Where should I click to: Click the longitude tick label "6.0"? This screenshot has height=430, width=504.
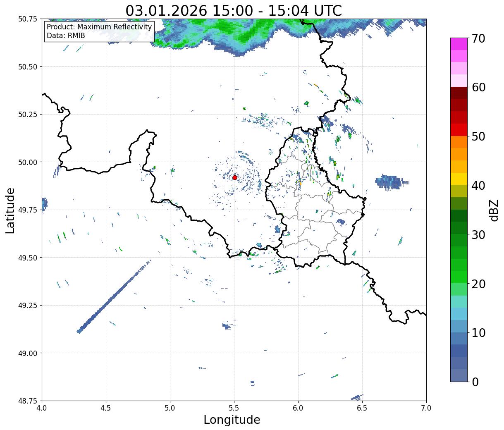pyautogui.click(x=298, y=408)
